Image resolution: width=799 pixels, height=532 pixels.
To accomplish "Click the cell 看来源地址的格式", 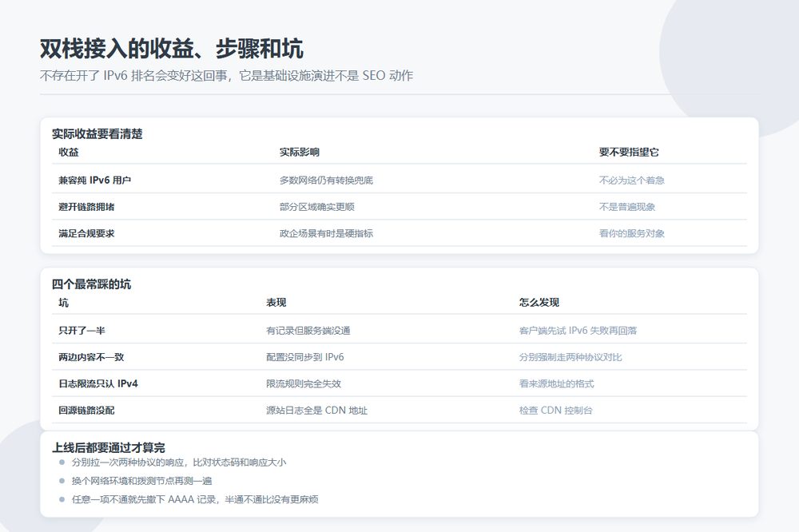I will click(556, 383).
